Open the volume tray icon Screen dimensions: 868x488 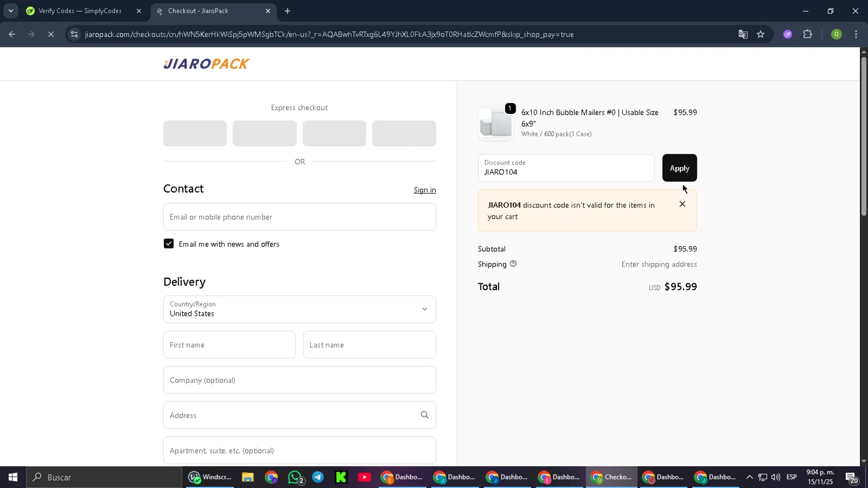pos(775,477)
